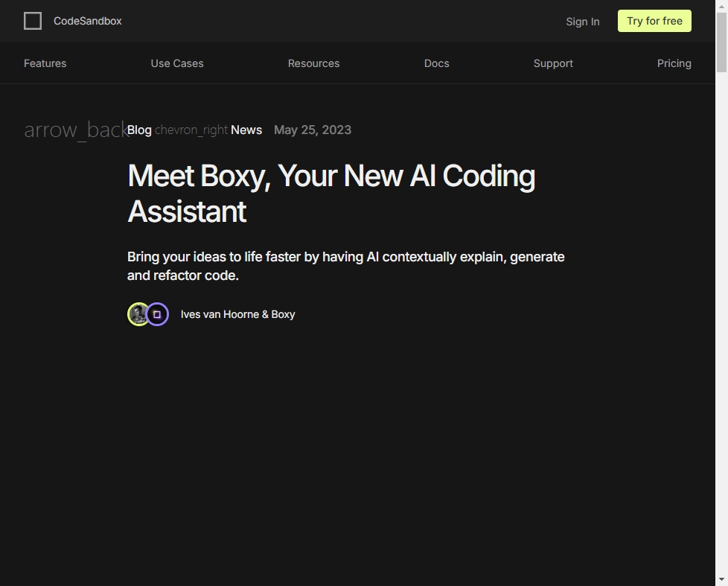Open the News category breadcrumb link
The height and width of the screenshot is (586, 728).
(246, 130)
